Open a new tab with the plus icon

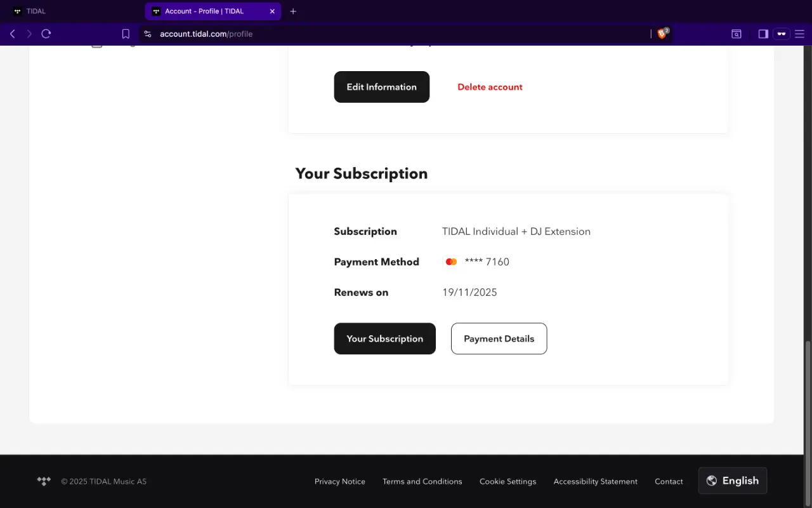pyautogui.click(x=293, y=11)
